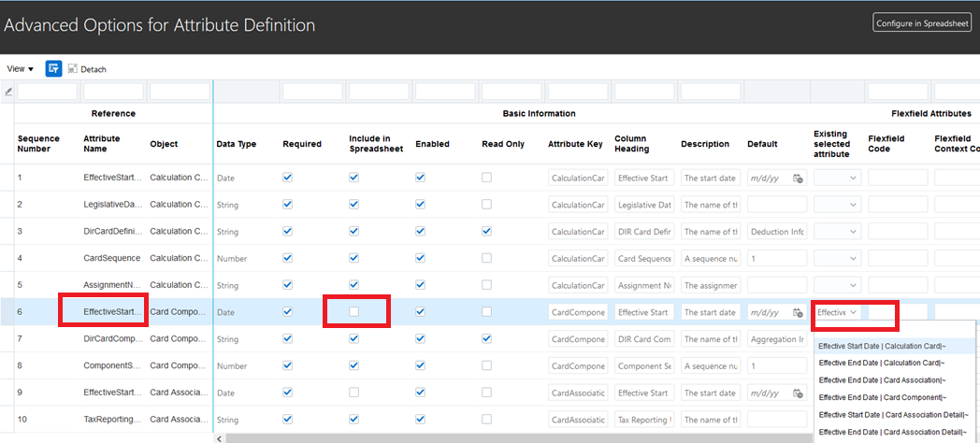Click the Attribute Name column header

102,144
